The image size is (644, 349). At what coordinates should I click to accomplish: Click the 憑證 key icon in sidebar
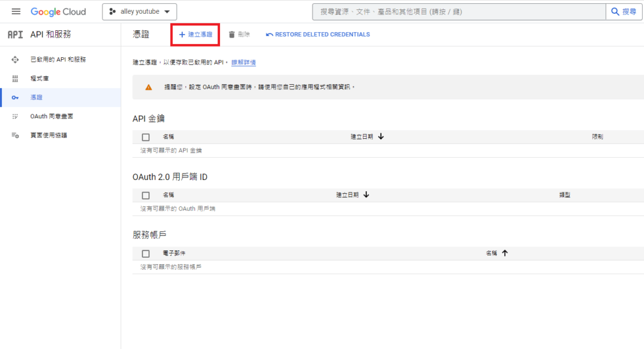(16, 97)
